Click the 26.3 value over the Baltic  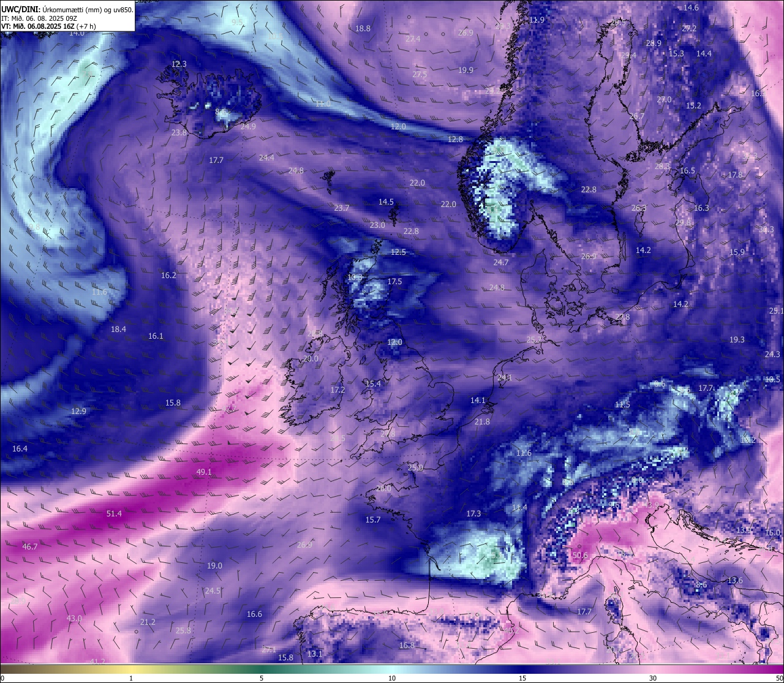click(639, 208)
